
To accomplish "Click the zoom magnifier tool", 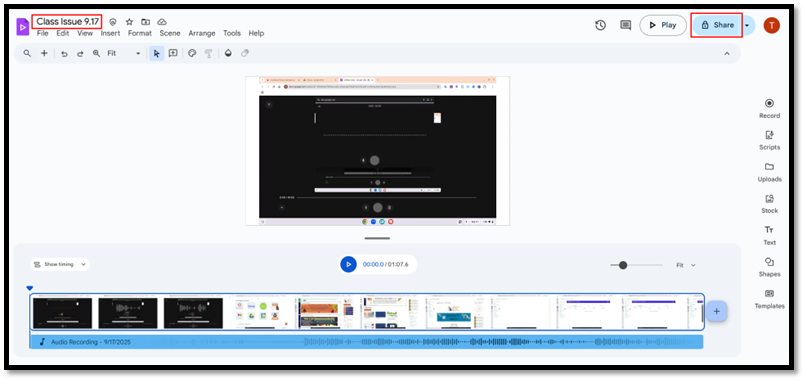I will [x=96, y=53].
